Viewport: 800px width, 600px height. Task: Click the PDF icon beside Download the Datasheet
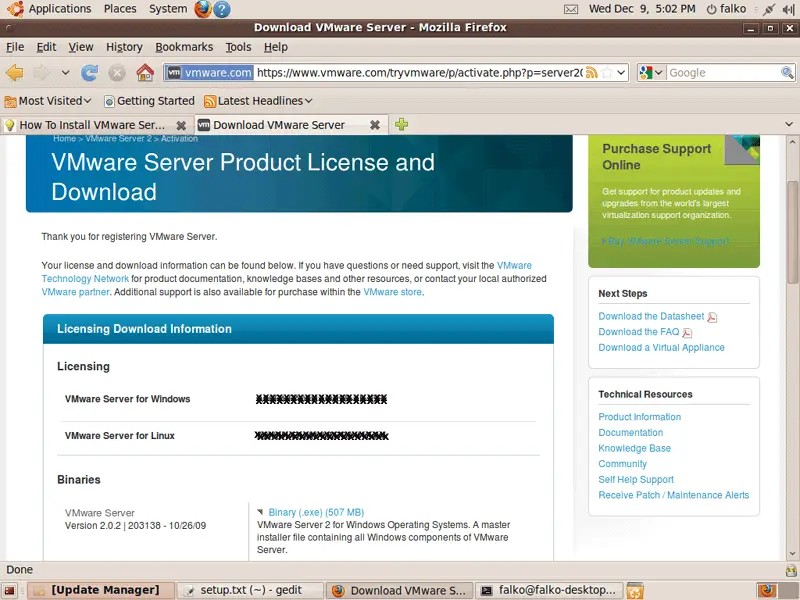click(x=712, y=317)
